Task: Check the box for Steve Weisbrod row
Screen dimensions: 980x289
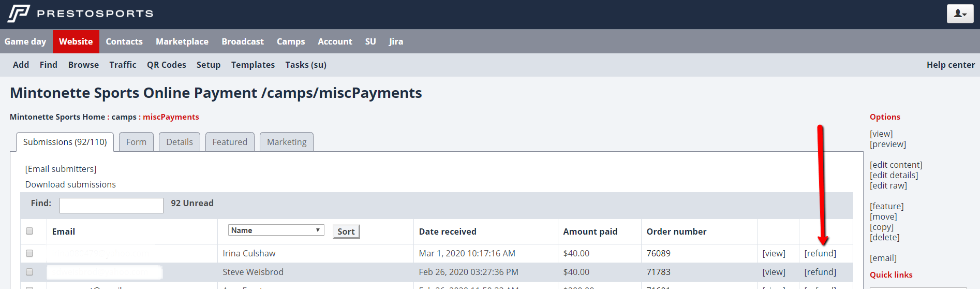Action: coord(29,272)
